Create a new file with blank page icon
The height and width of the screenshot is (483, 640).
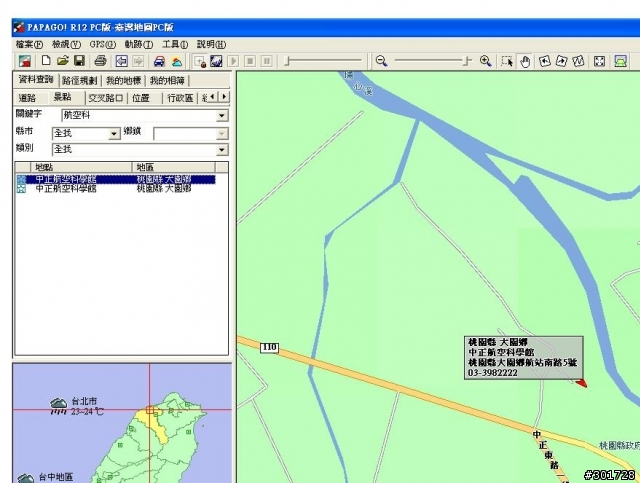pos(46,61)
